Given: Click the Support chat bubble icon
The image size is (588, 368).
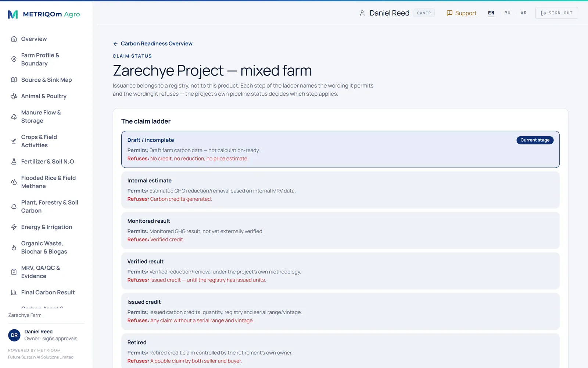Looking at the screenshot, I should tap(449, 13).
